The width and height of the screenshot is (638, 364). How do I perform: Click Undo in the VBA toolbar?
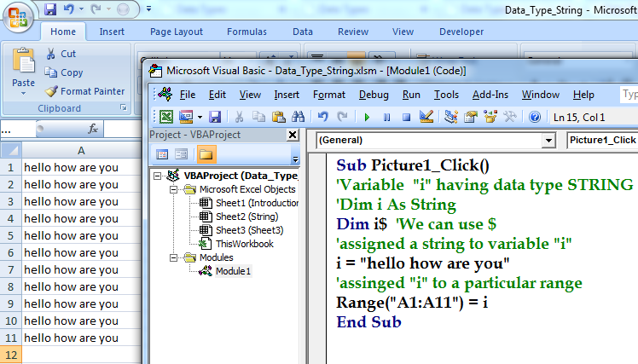[322, 117]
